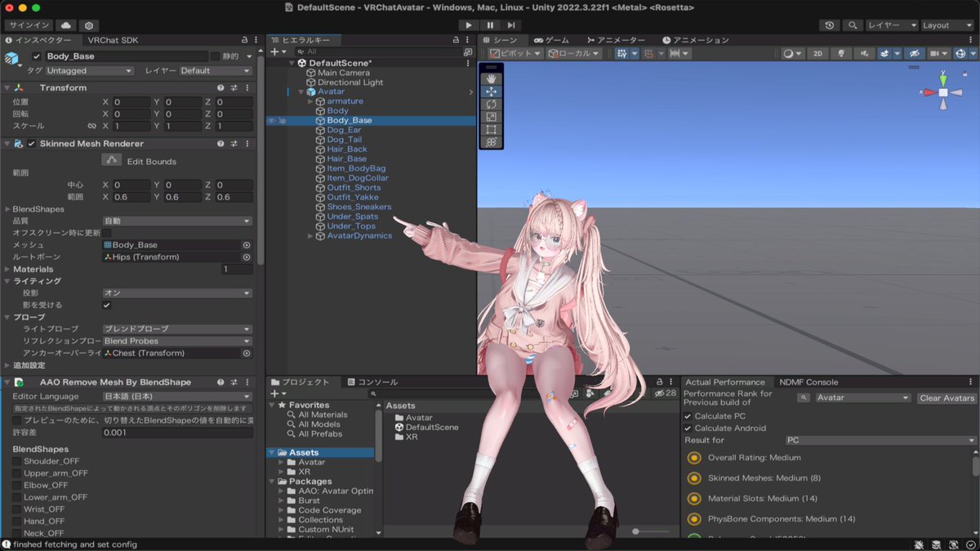Open Transform component presets icon

(x=234, y=87)
